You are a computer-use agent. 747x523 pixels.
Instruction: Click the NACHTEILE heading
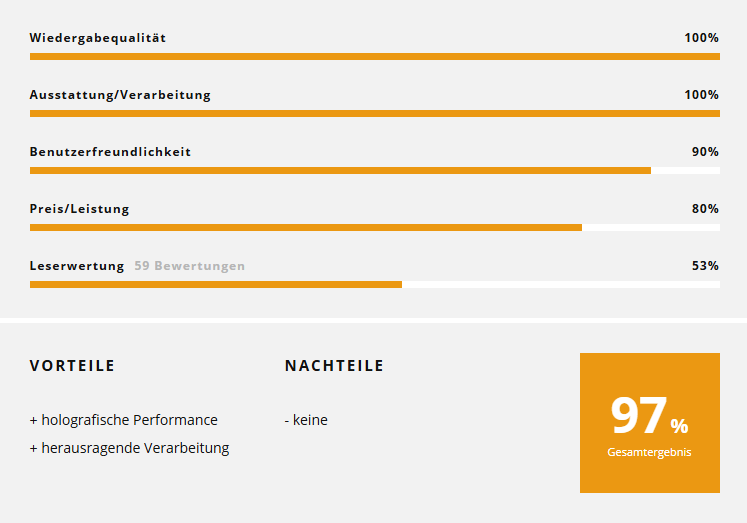coord(334,366)
